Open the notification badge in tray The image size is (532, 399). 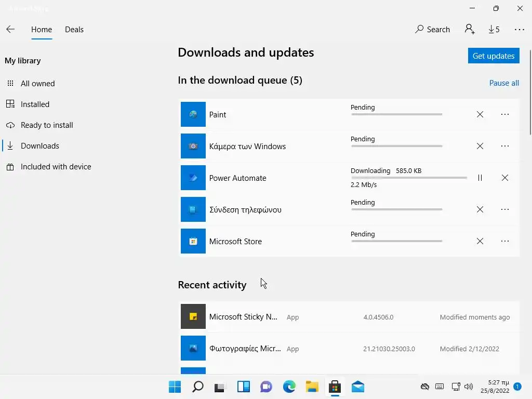point(517,387)
